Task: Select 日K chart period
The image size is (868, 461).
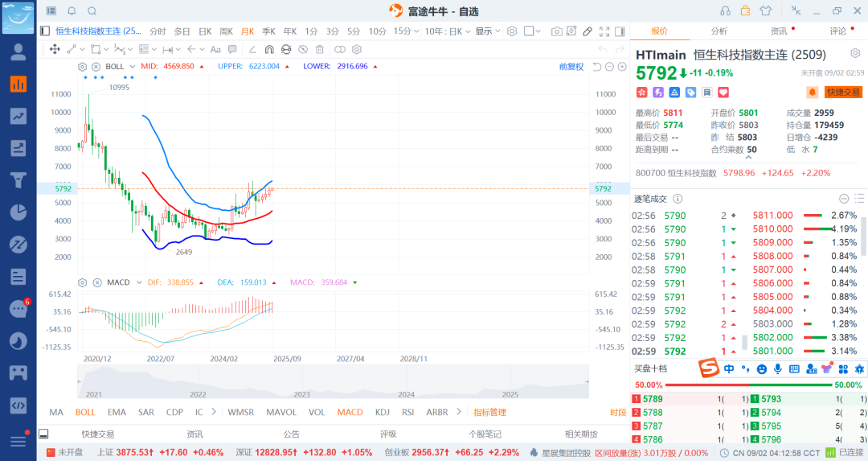Action: (x=206, y=31)
